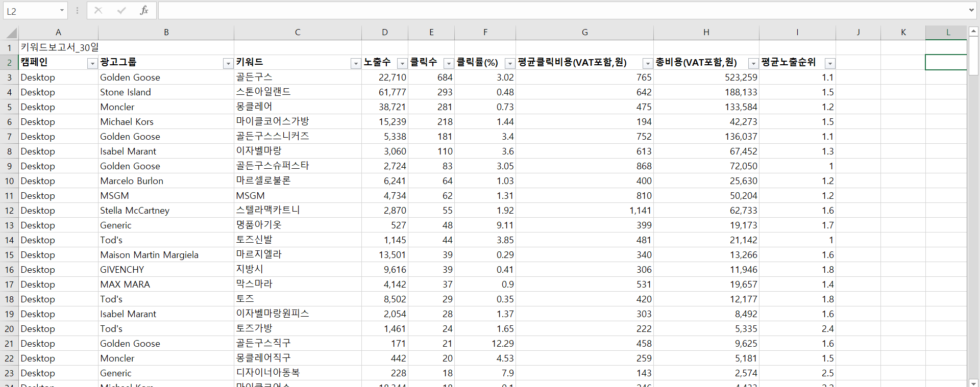The image size is (980, 387).
Task: Click cell MAX MARA
Action: pyautogui.click(x=166, y=285)
